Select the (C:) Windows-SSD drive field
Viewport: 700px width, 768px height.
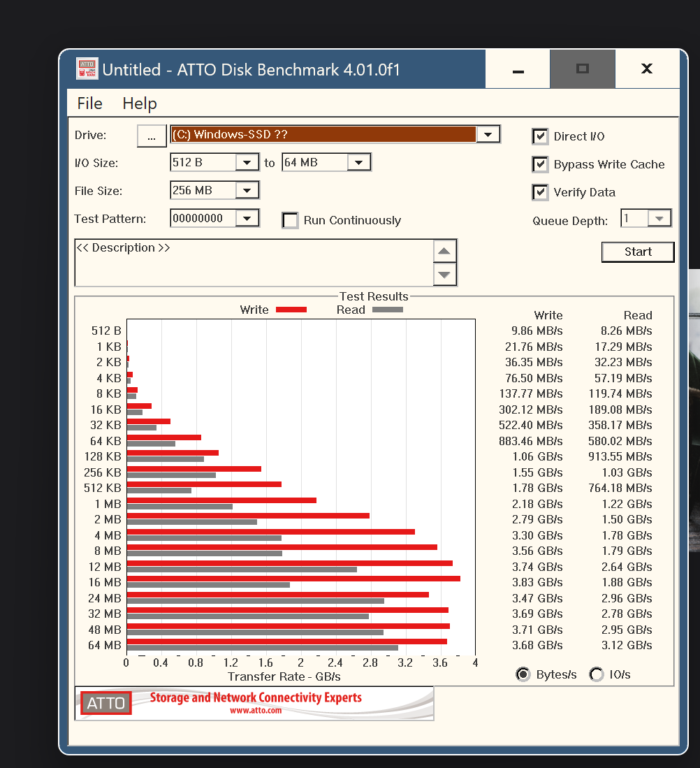tap(323, 134)
